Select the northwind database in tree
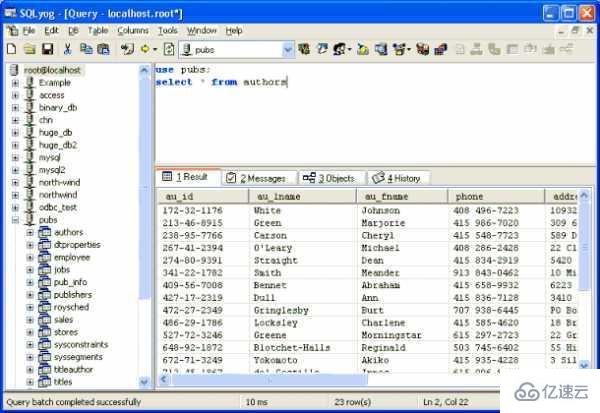Image resolution: width=600 pixels, height=413 pixels. tap(58, 195)
